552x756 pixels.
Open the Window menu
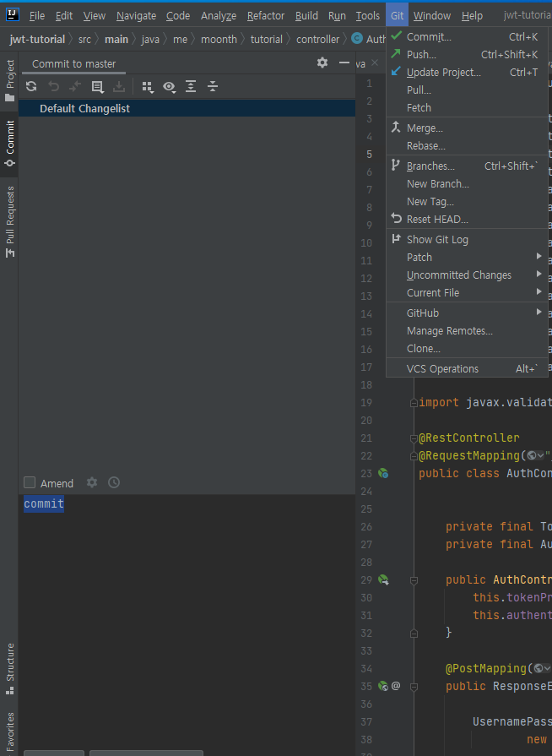point(432,15)
